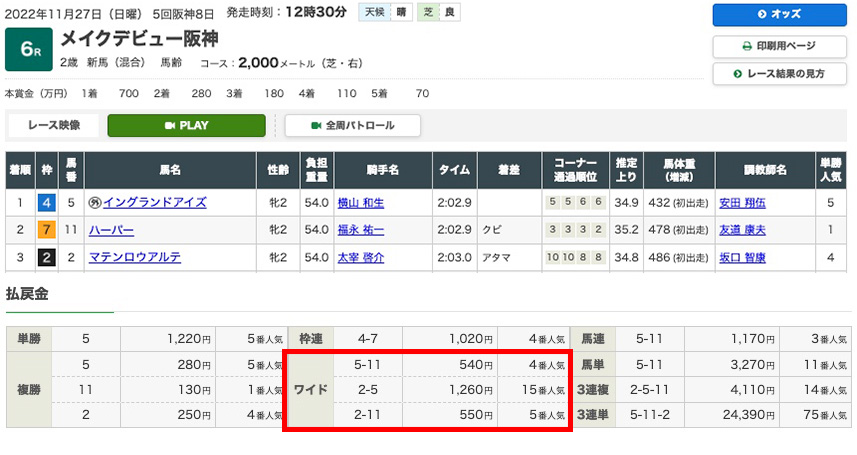Viewport: 857px width, 455px height.
Task: Open horse ハーパー link
Action: 111,230
